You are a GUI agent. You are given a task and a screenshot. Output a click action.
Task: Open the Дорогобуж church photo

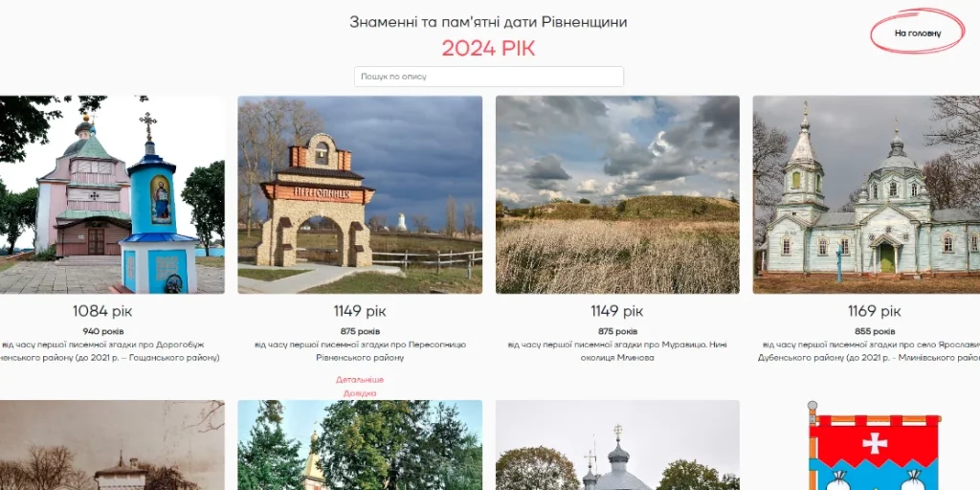click(112, 194)
